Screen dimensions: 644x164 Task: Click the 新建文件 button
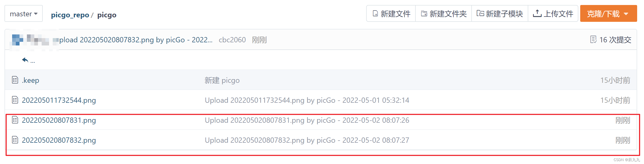(x=391, y=14)
